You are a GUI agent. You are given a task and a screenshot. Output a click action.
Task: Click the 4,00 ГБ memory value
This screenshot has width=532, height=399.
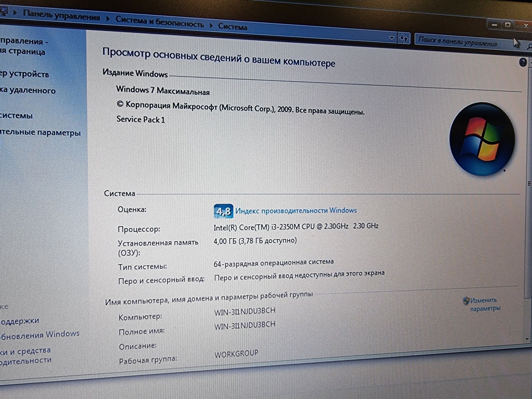click(x=255, y=241)
